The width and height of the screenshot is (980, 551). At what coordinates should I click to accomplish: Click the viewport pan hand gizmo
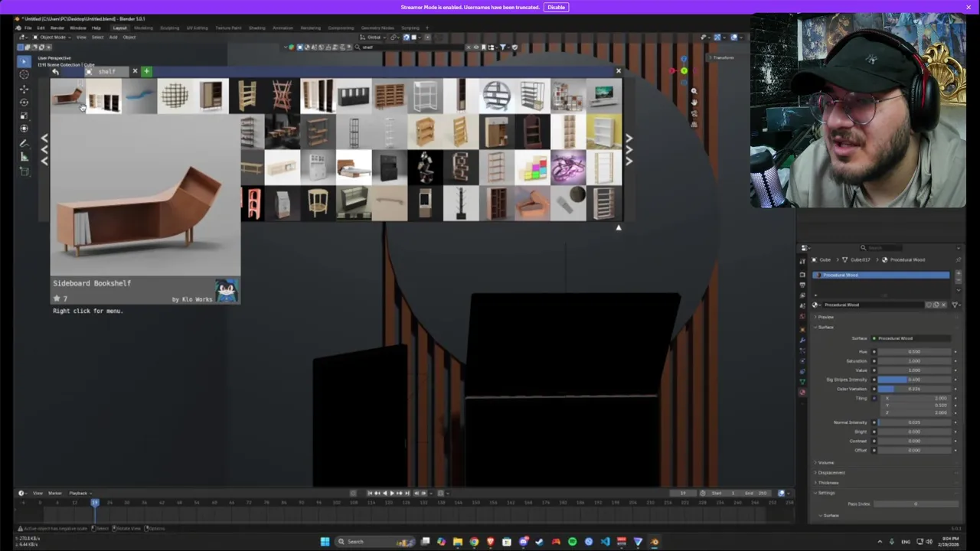[694, 102]
